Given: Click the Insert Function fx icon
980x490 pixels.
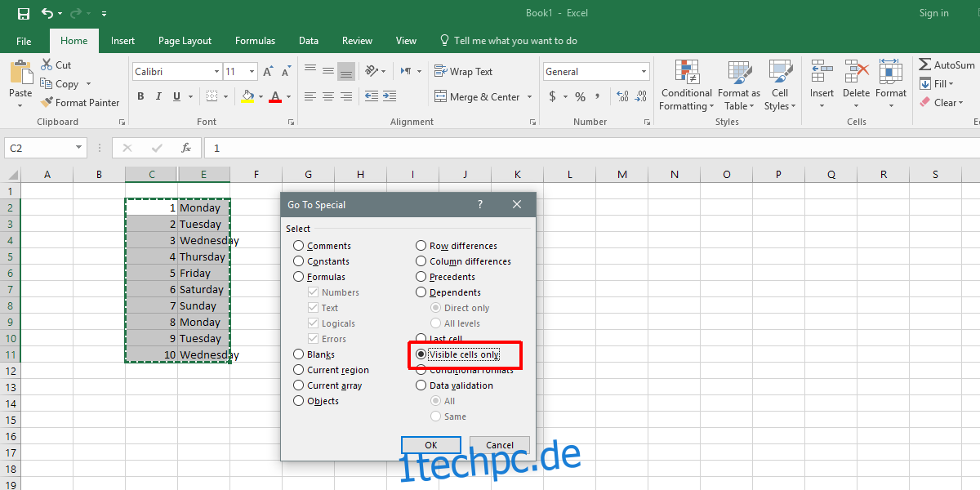Looking at the screenshot, I should (186, 148).
